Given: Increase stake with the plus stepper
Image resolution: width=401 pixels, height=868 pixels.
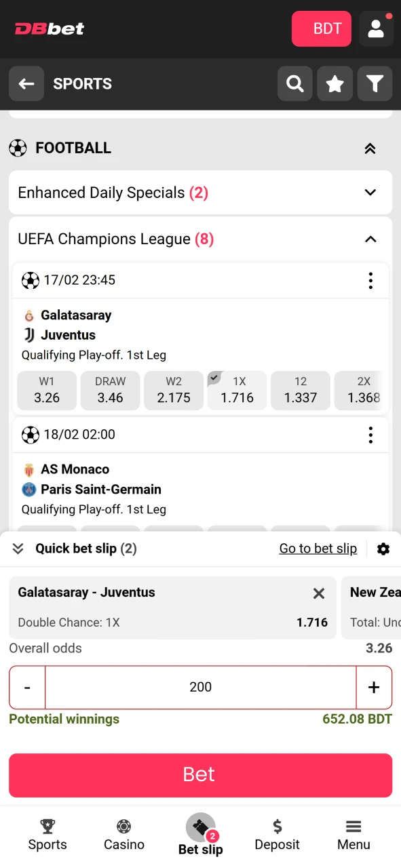Looking at the screenshot, I should pos(374,687).
